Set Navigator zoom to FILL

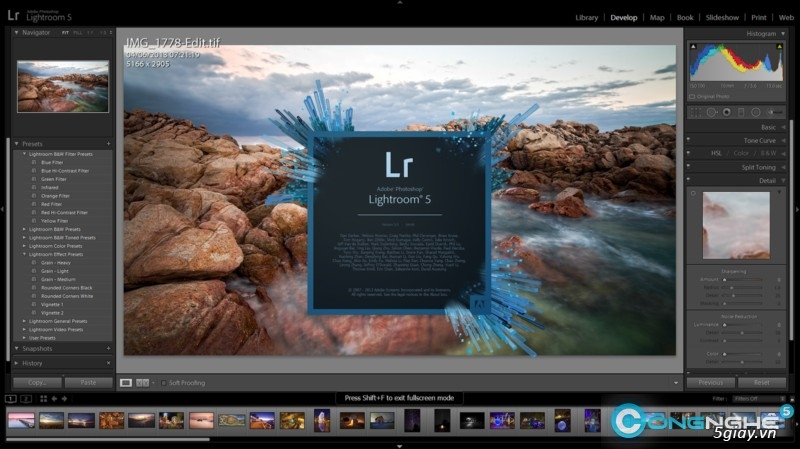coord(78,33)
